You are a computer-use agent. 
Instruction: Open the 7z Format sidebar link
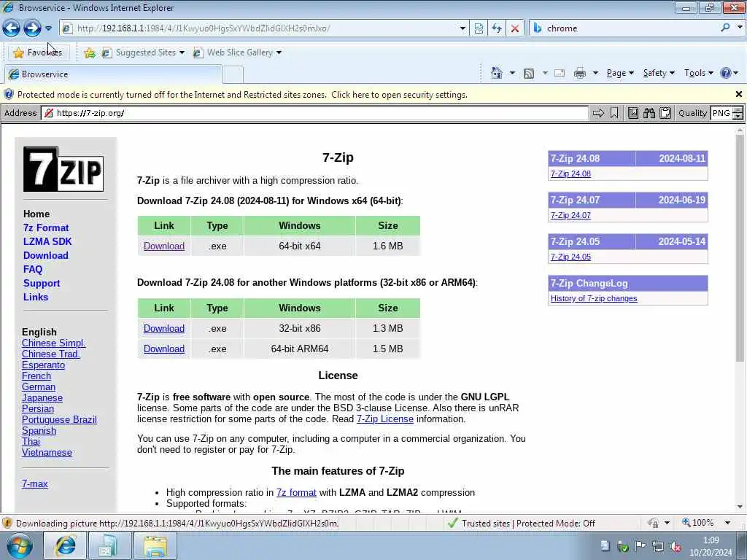[x=46, y=228]
